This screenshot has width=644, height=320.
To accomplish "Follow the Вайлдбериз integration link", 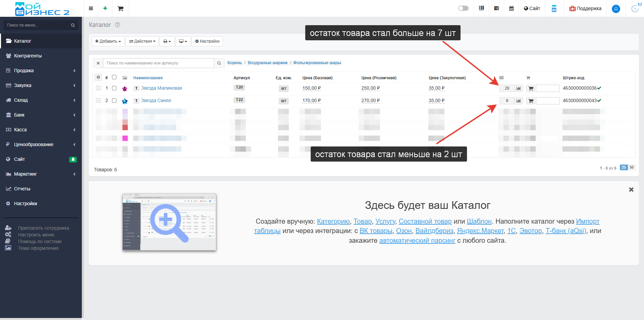I will [434, 231].
